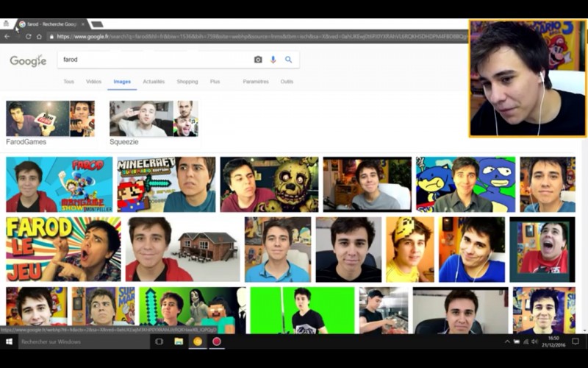
Task: Open the Paramètres menu
Action: pos(256,82)
